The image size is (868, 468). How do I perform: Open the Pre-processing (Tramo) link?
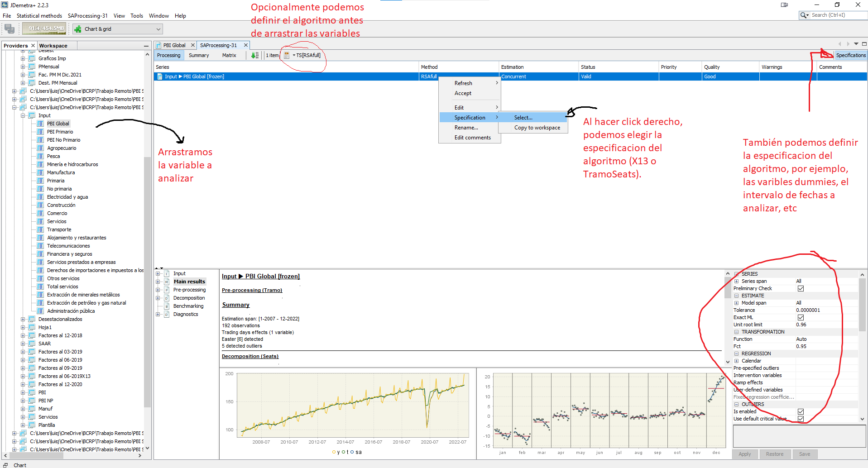point(252,290)
